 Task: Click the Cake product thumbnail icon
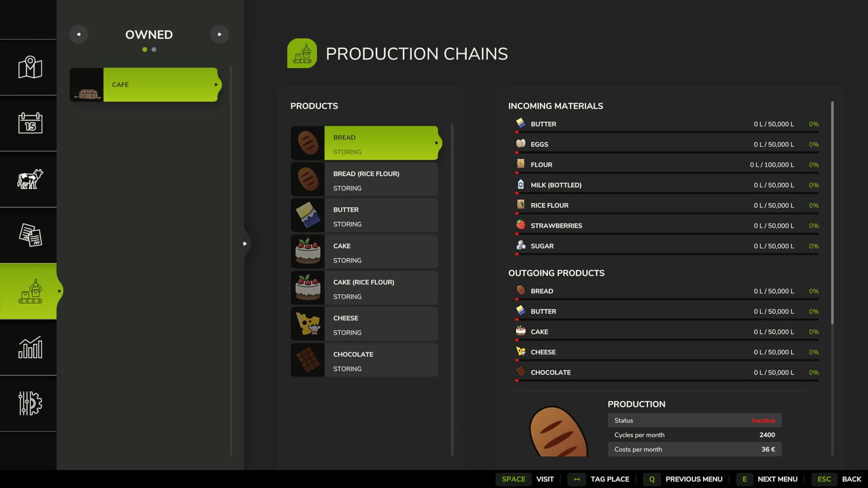(308, 252)
